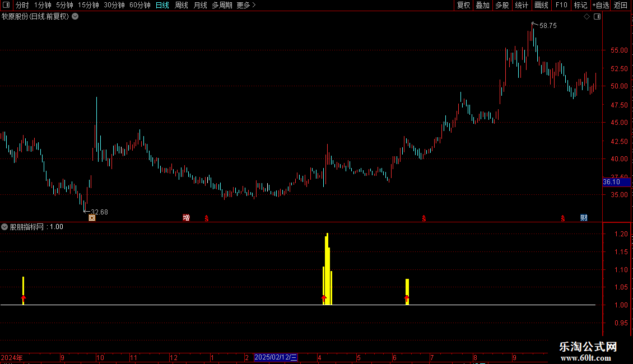Viewport: 633px width, 364px height.
Task: Add stock via +自选 button
Action: click(x=601, y=5)
